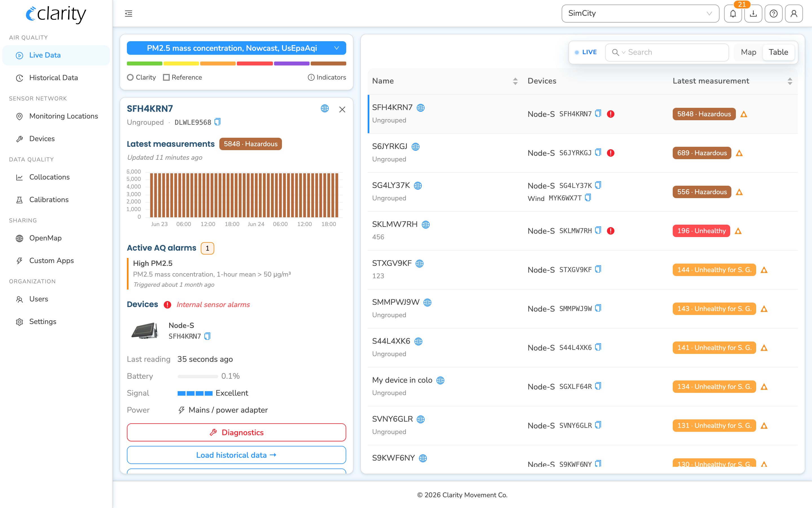
Task: Open Settings page
Action: (x=56, y=321)
